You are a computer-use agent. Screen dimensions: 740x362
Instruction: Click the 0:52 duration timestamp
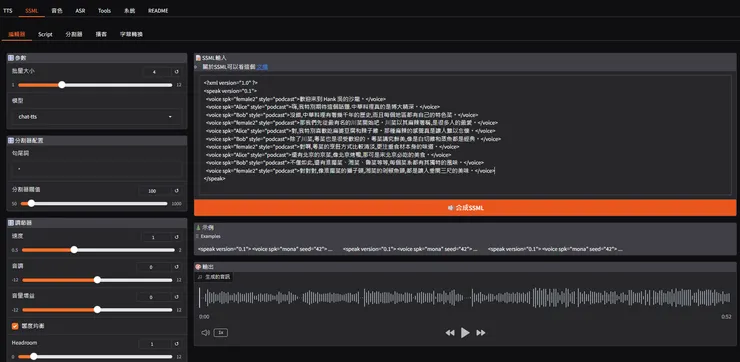click(x=726, y=317)
